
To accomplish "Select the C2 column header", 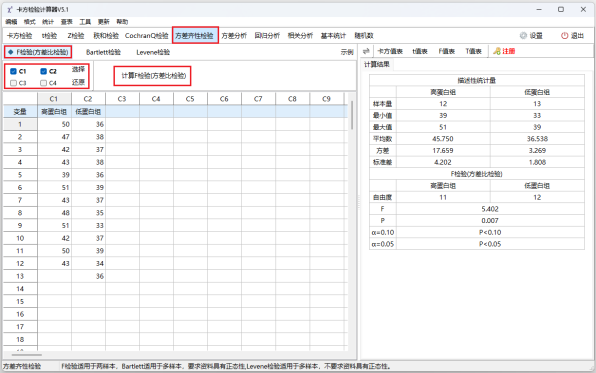I will click(x=88, y=98).
